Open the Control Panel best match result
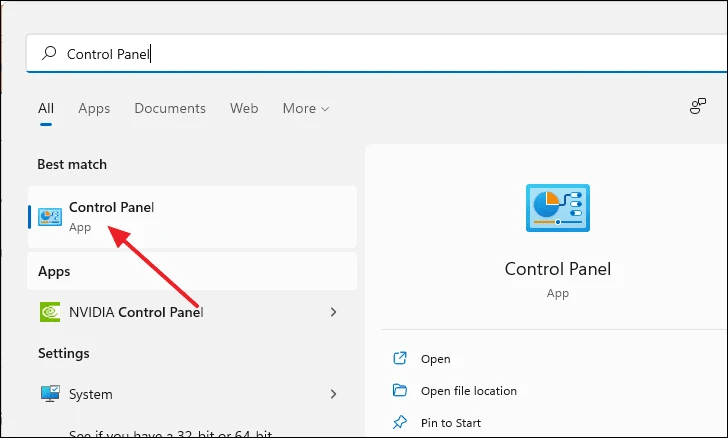The width and height of the screenshot is (728, 438). [192, 217]
